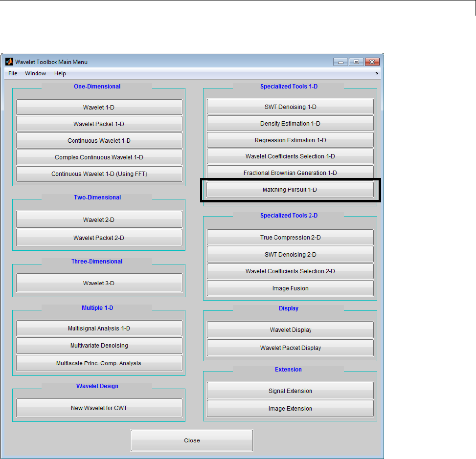The height and width of the screenshot is (459, 476).
Task: Click New Wavelet for CWT
Action: tap(99, 408)
